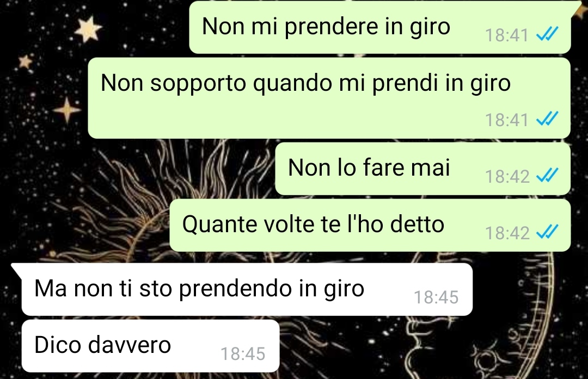Tap blue ticks on "Quante volte te l'ho detto"
588x379 pixels.
click(x=547, y=232)
